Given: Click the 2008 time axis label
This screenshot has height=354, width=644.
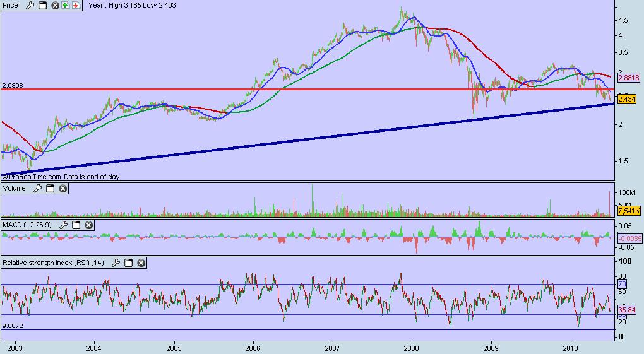Looking at the screenshot, I should pyautogui.click(x=412, y=348).
